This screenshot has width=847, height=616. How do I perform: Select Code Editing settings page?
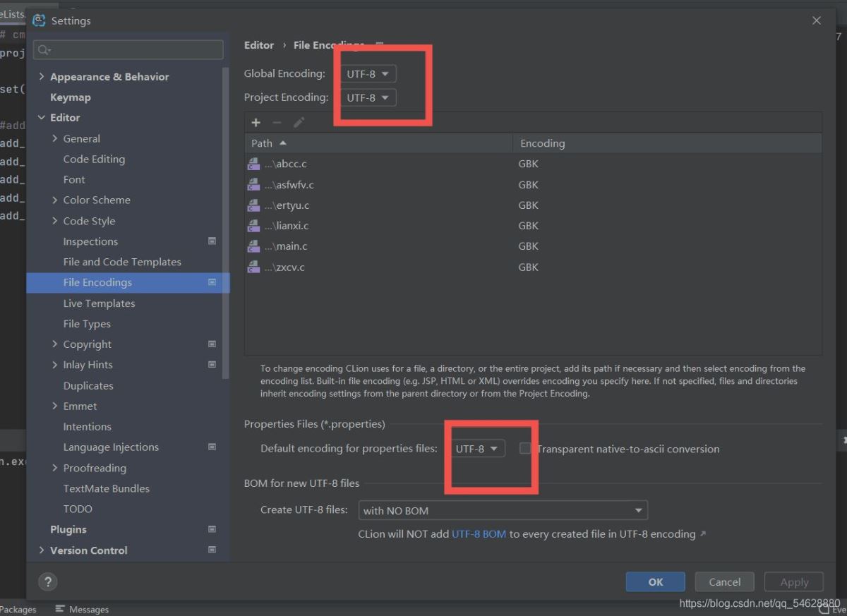pyautogui.click(x=94, y=159)
